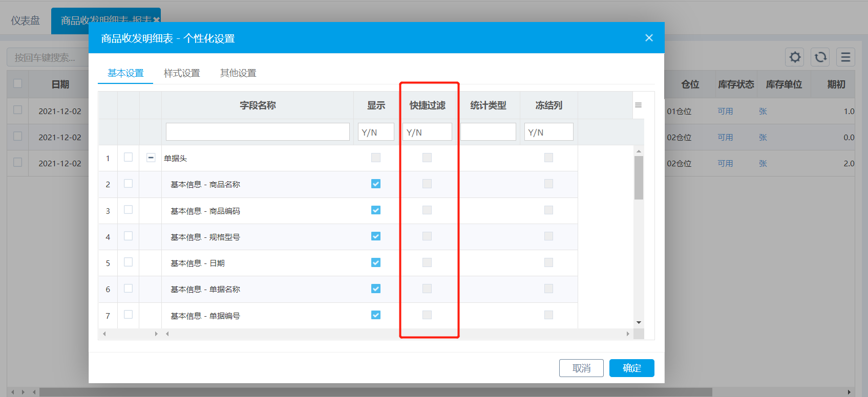
Task: Click the dialog horizontal scroll right arrow
Action: 628,334
